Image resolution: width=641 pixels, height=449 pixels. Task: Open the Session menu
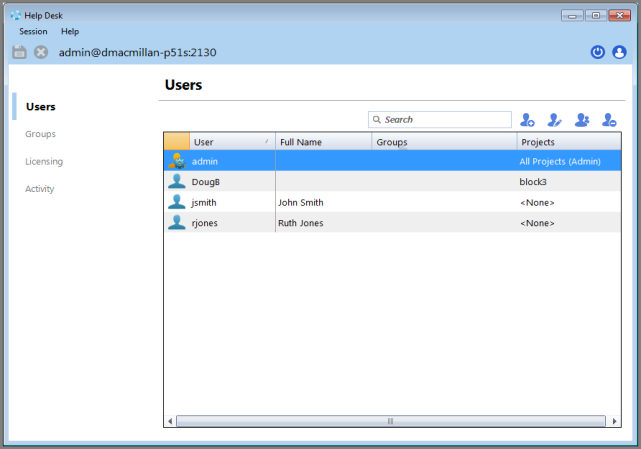pyautogui.click(x=33, y=31)
